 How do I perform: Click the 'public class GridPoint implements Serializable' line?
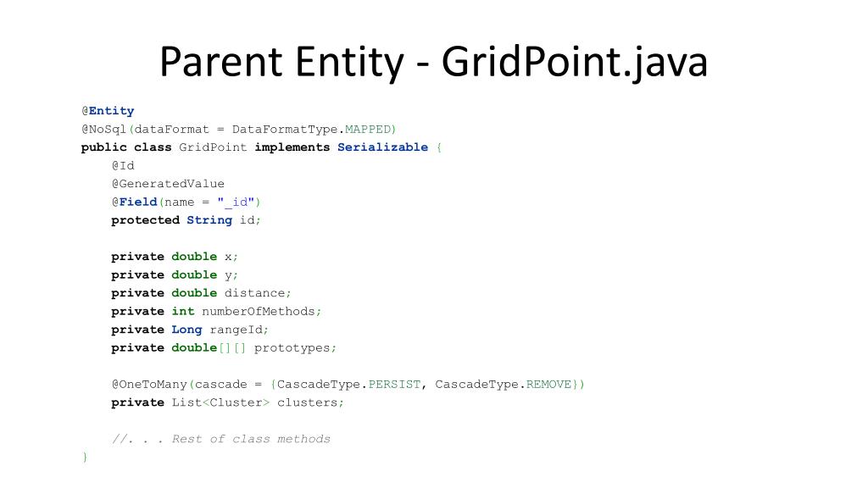(261, 147)
